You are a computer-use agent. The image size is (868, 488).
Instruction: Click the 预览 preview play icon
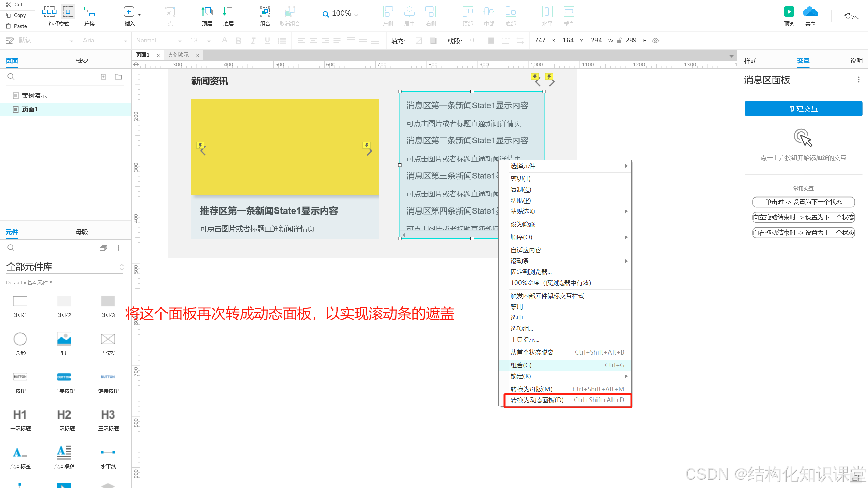coord(789,12)
